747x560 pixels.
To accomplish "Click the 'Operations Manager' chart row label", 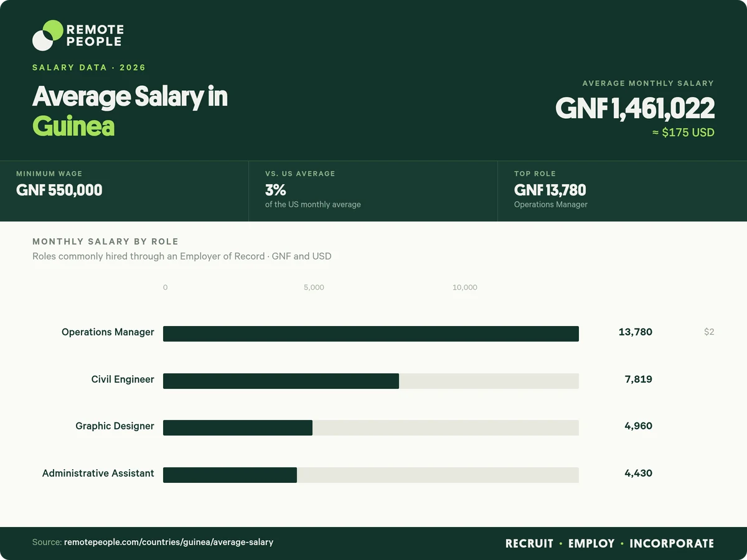I will (x=108, y=332).
